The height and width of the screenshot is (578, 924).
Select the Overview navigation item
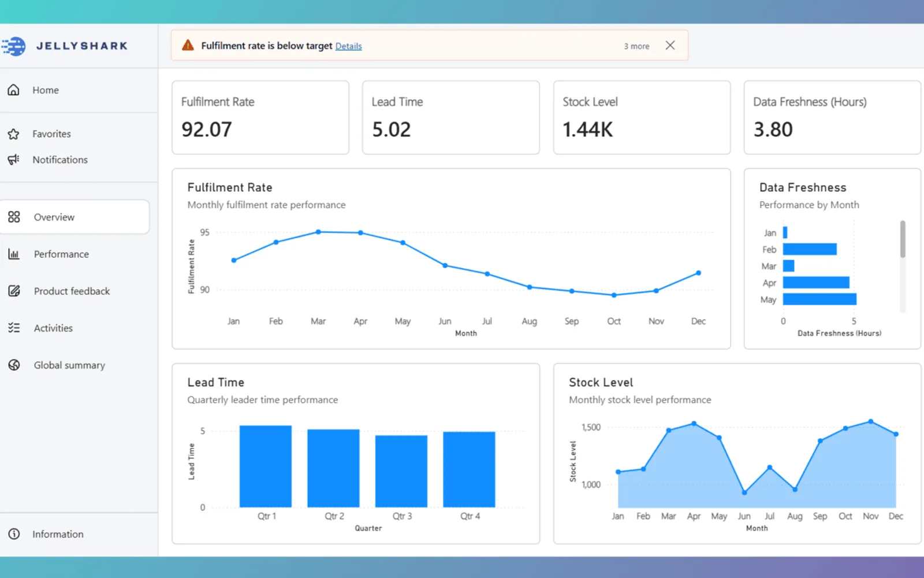(74, 217)
